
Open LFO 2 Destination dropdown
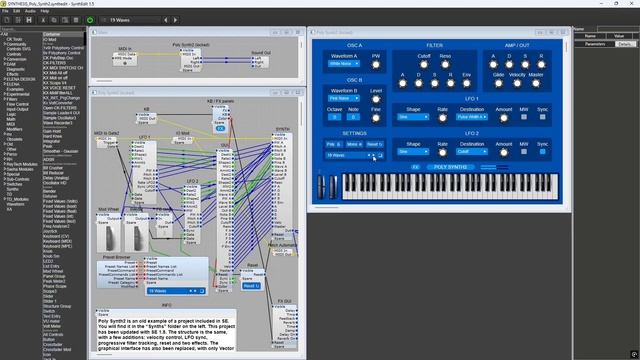[472, 152]
